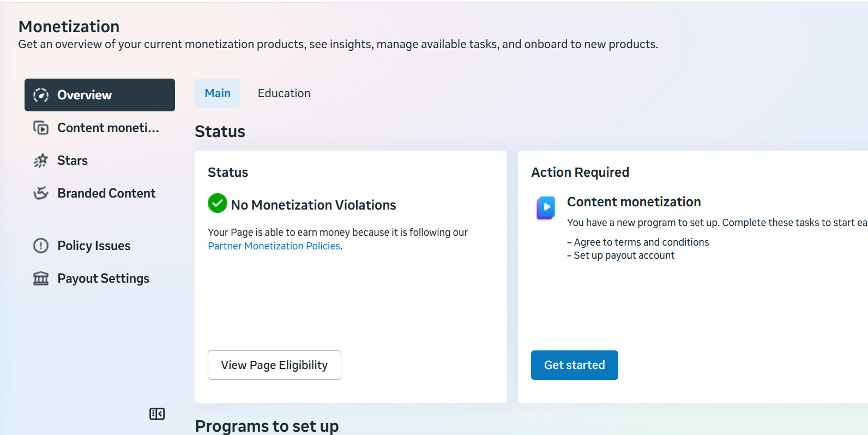Open the Stars menu item
The height and width of the screenshot is (435, 868).
[x=100, y=160]
